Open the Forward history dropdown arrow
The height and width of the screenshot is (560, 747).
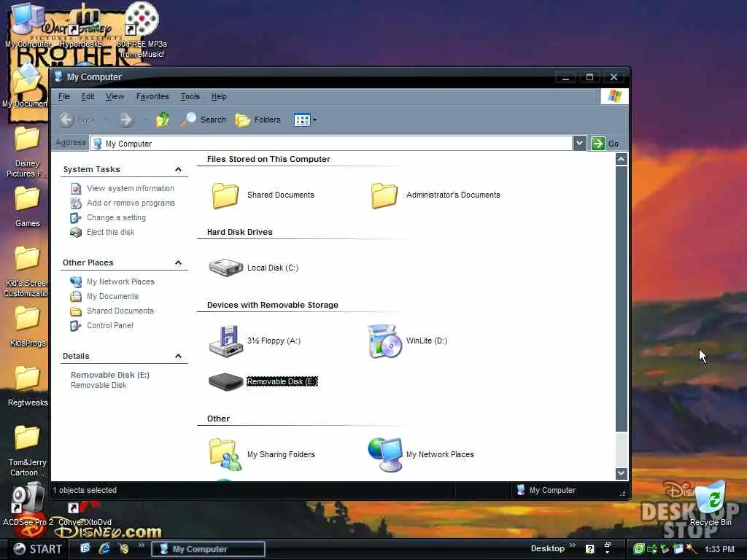tap(145, 120)
